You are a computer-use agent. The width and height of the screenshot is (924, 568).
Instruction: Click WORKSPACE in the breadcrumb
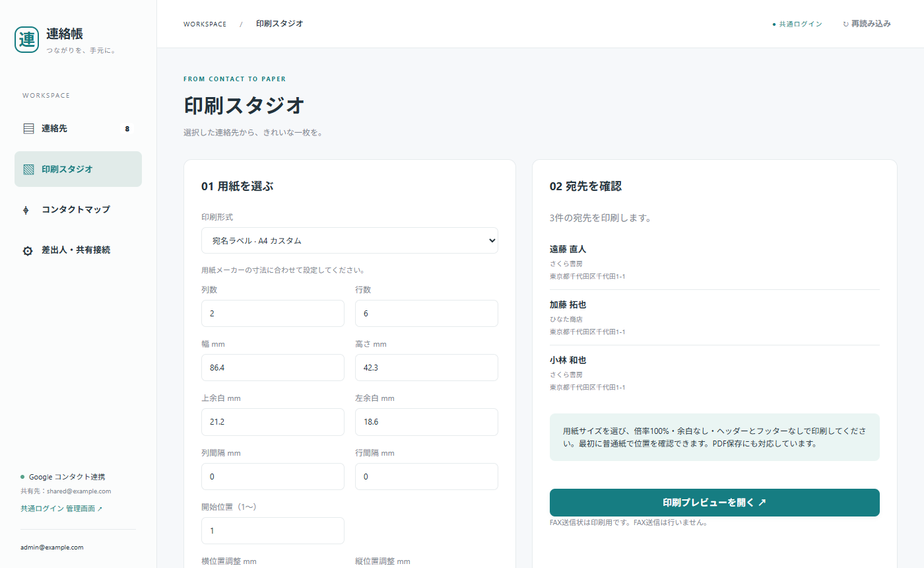(x=205, y=24)
